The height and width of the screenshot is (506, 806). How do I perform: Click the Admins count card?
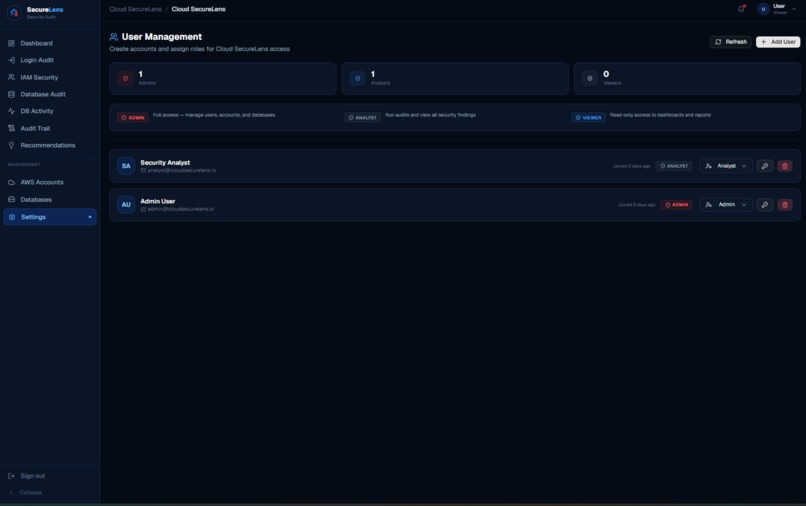click(x=223, y=78)
